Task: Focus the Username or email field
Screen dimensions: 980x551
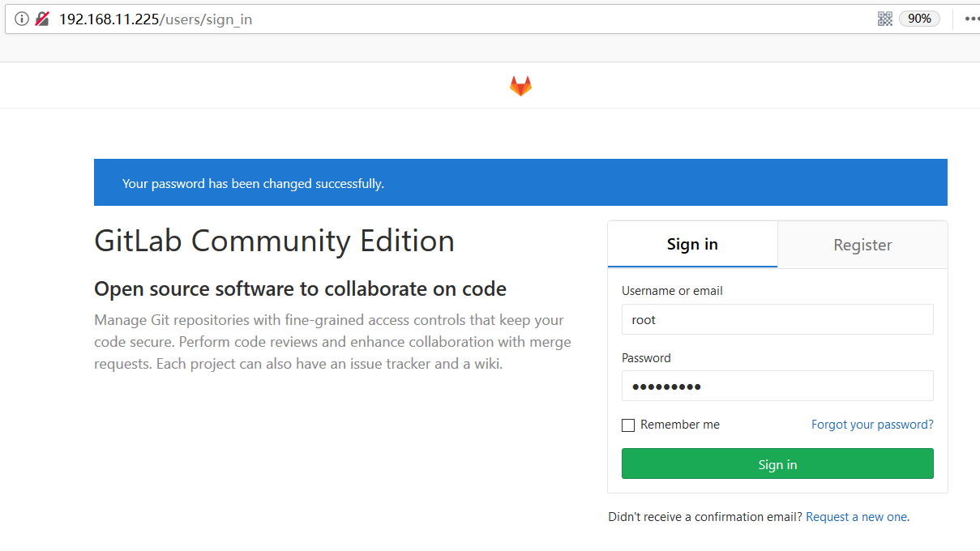Action: (777, 319)
